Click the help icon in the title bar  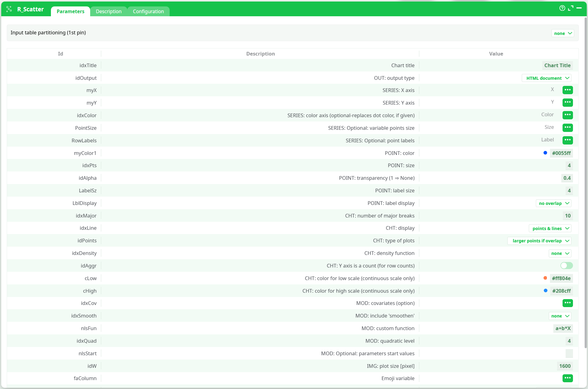coord(563,8)
